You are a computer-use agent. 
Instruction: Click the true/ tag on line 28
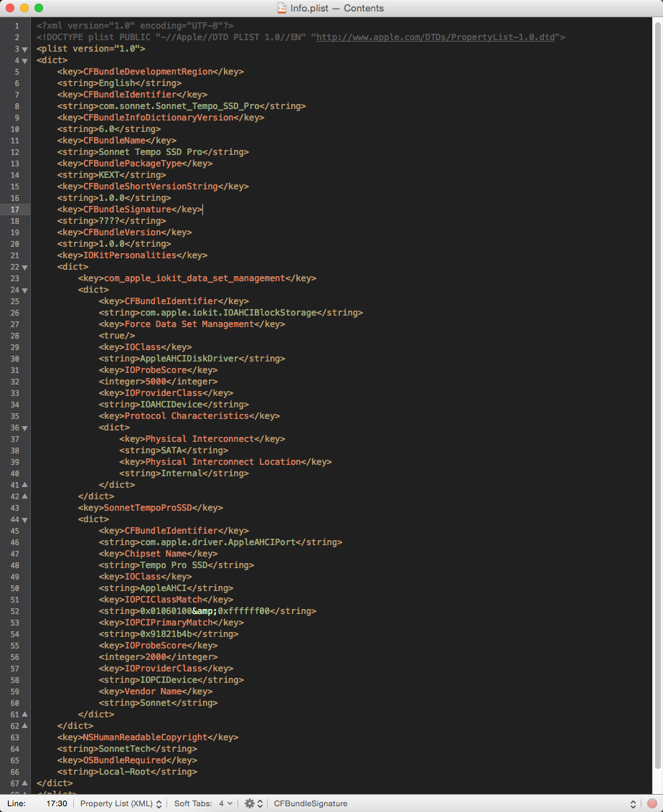(x=116, y=336)
